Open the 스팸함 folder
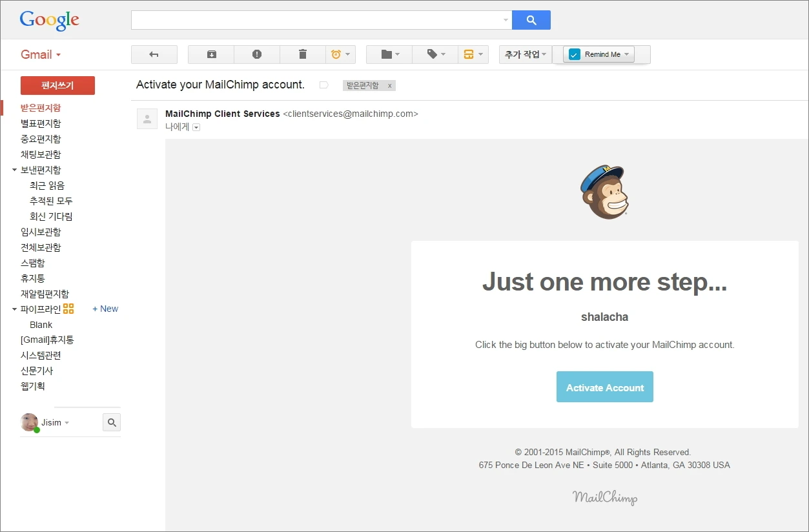Screen dimensions: 809x532 (x=32, y=263)
